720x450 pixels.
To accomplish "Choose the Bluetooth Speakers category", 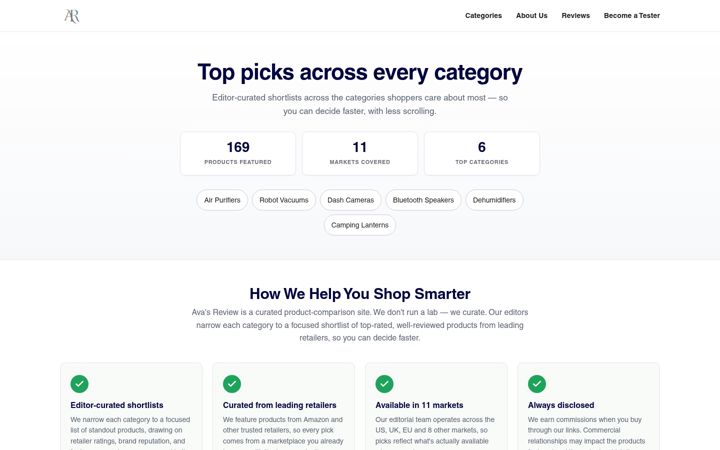I will coord(423,200).
